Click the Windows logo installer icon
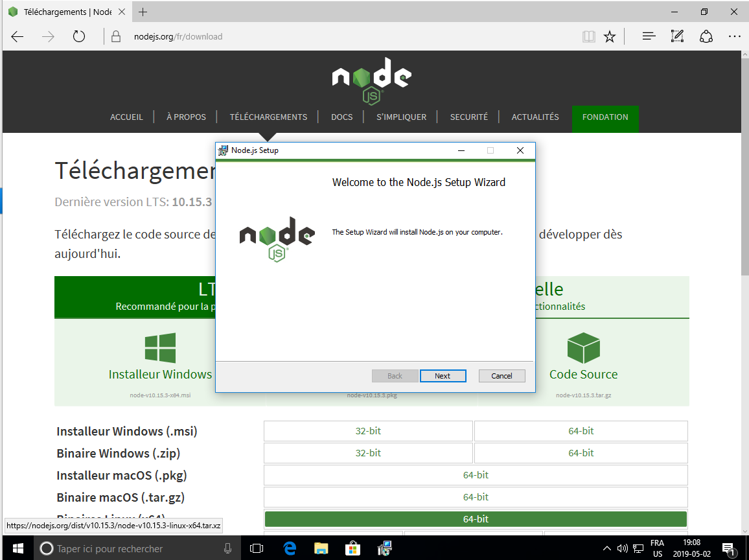This screenshot has width=749, height=560. pos(160,348)
